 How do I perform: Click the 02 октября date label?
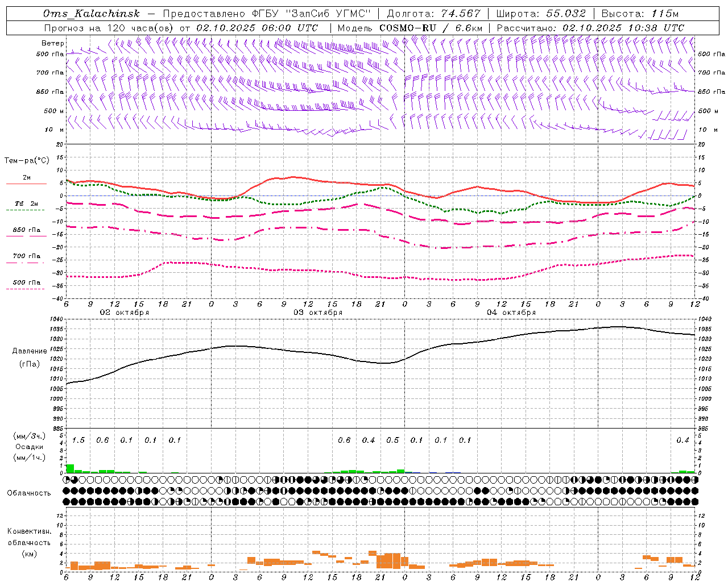pyautogui.click(x=125, y=312)
